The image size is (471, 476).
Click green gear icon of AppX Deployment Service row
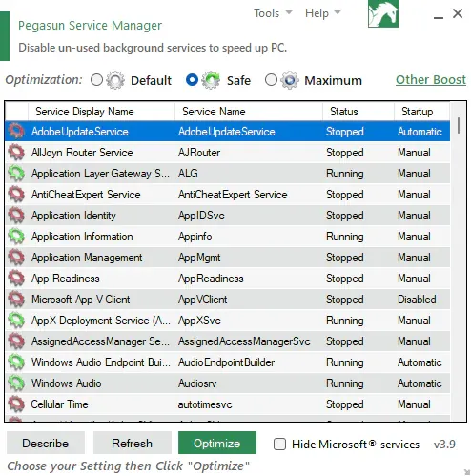coord(16,320)
